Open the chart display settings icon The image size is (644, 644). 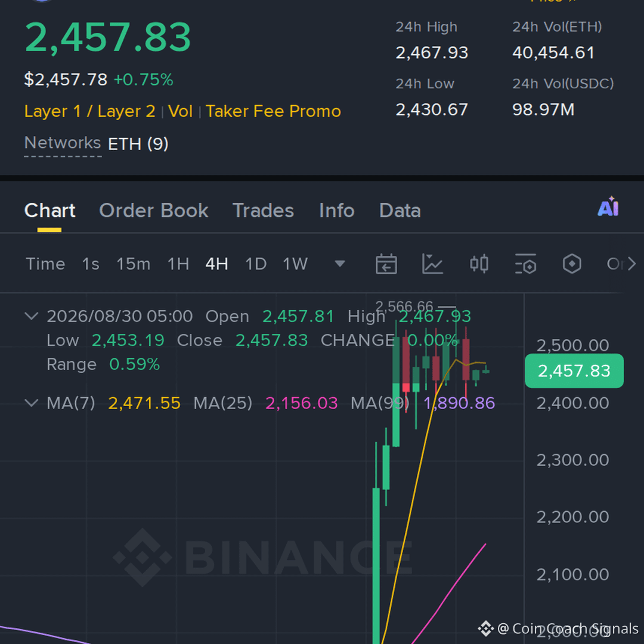pyautogui.click(x=525, y=264)
